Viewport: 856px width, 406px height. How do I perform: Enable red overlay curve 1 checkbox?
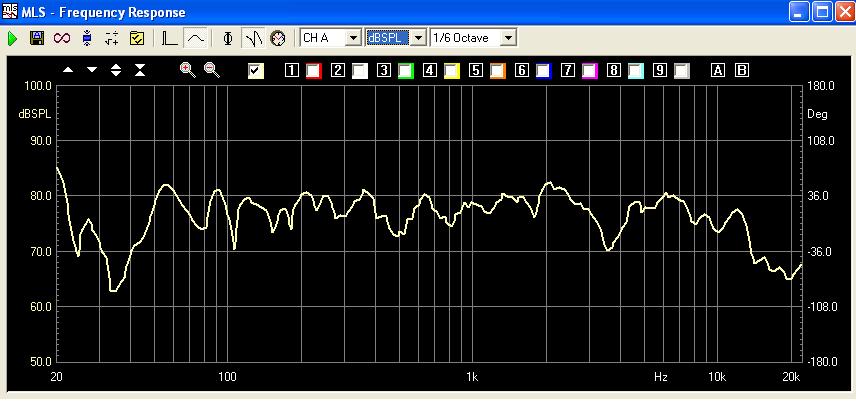click(313, 70)
